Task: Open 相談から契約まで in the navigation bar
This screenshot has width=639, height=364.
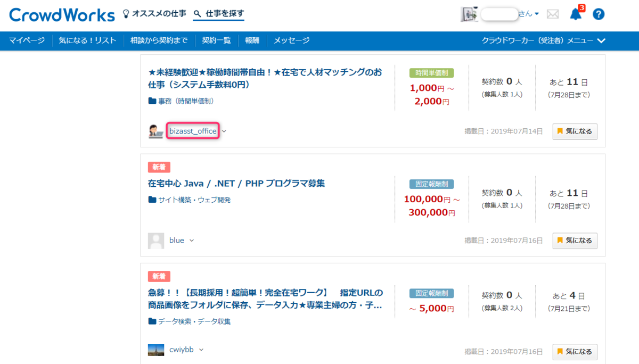Action: pos(159,40)
